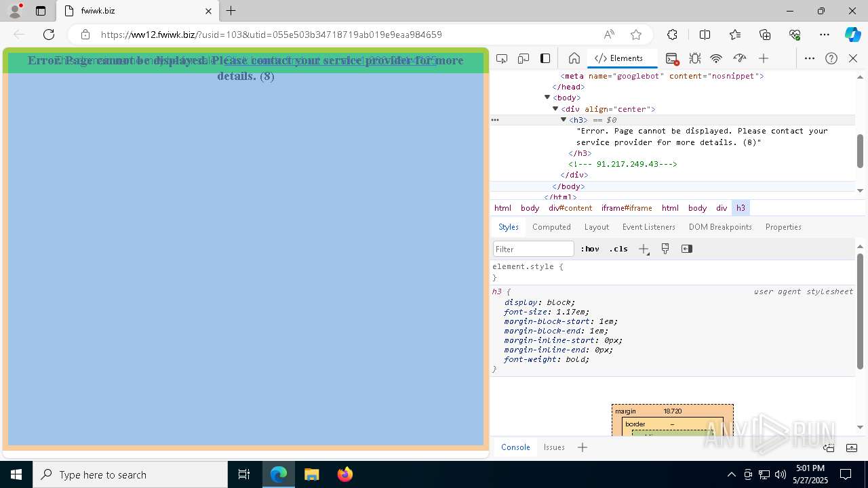The image size is (868, 488).
Task: Click the address bar URL
Action: pyautogui.click(x=271, y=35)
